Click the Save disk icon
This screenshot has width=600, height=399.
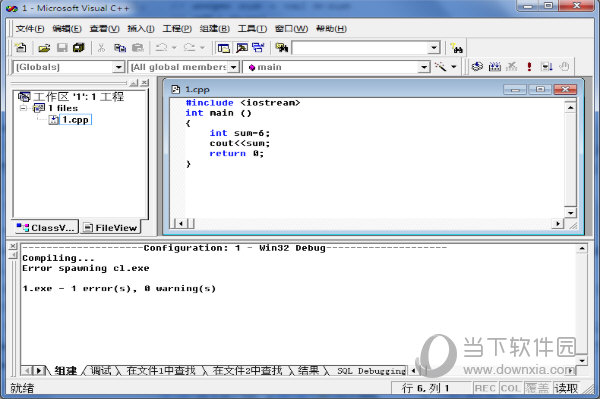pos(62,48)
